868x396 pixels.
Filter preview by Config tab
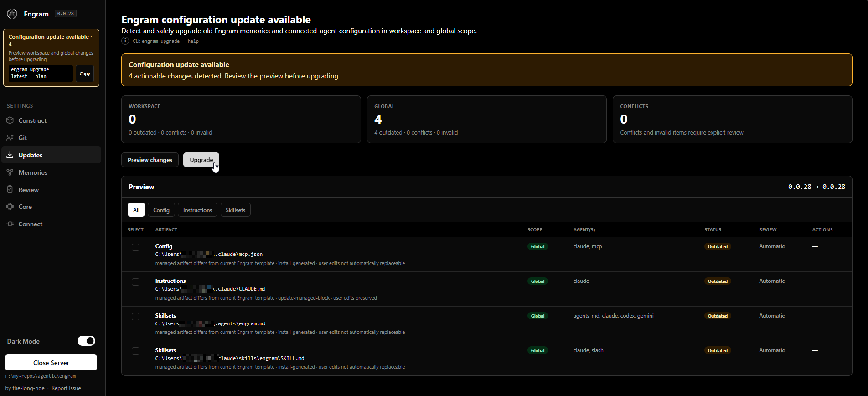pyautogui.click(x=161, y=210)
